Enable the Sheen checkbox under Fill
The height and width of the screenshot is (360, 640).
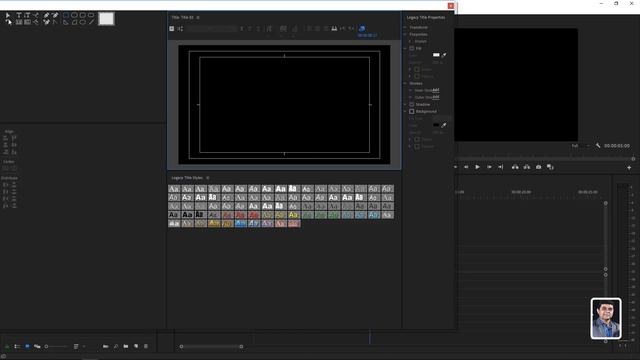tap(417, 69)
